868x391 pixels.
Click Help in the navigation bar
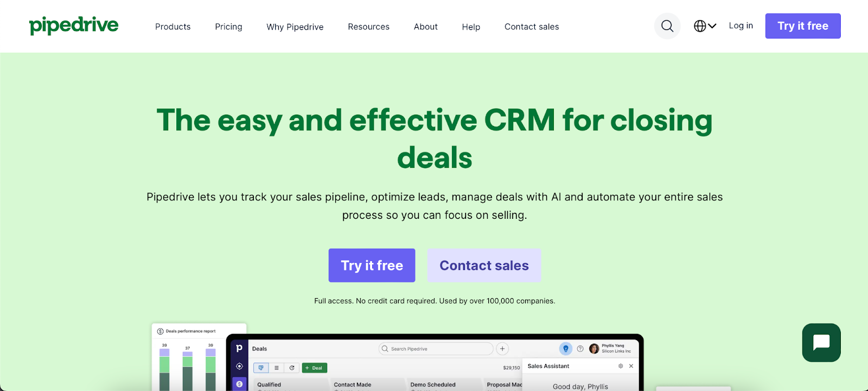(x=471, y=27)
